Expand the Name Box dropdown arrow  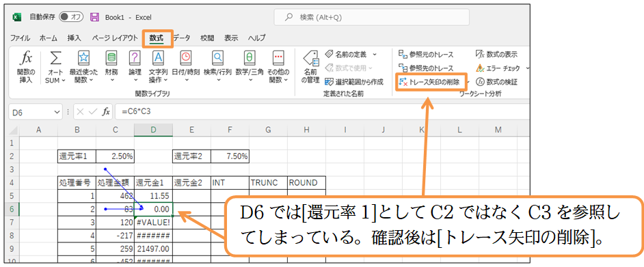point(57,111)
